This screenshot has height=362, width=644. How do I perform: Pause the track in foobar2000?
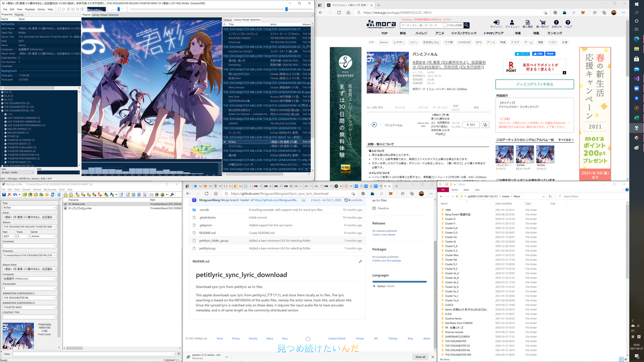point(68,9)
